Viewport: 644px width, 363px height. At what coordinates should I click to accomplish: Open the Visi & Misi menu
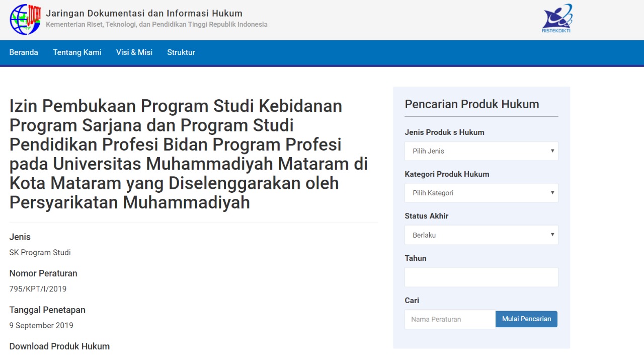(x=134, y=52)
